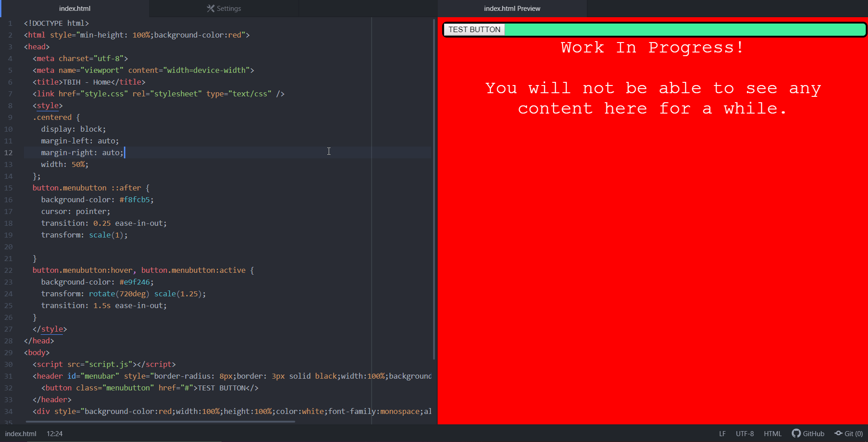This screenshot has width=868, height=442.
Task: Click line number 9 in the gutter
Action: pyautogui.click(x=10, y=117)
